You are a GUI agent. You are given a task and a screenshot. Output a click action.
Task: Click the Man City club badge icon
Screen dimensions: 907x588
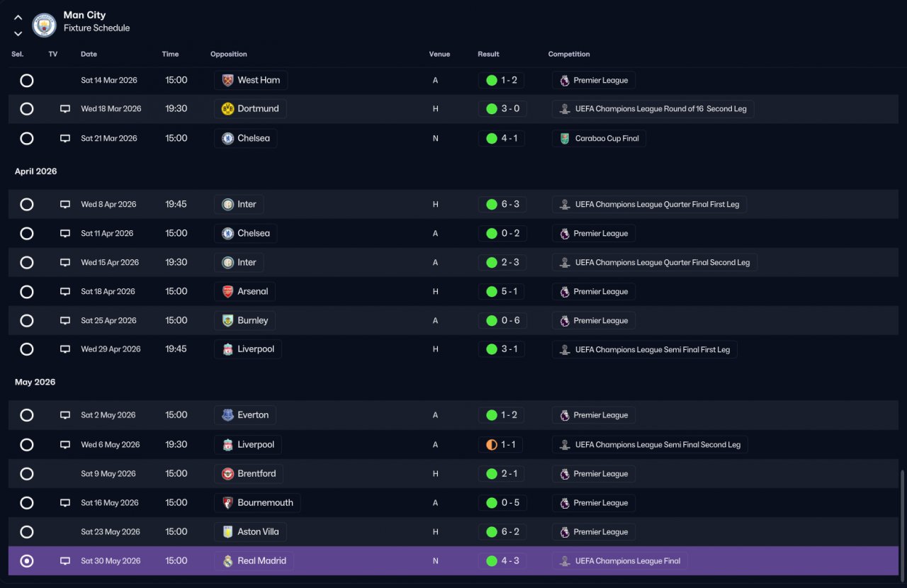tap(45, 26)
